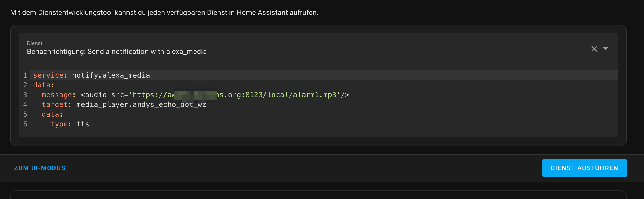Click the notify.alexa_media value text
This screenshot has height=199, width=644.
111,75
